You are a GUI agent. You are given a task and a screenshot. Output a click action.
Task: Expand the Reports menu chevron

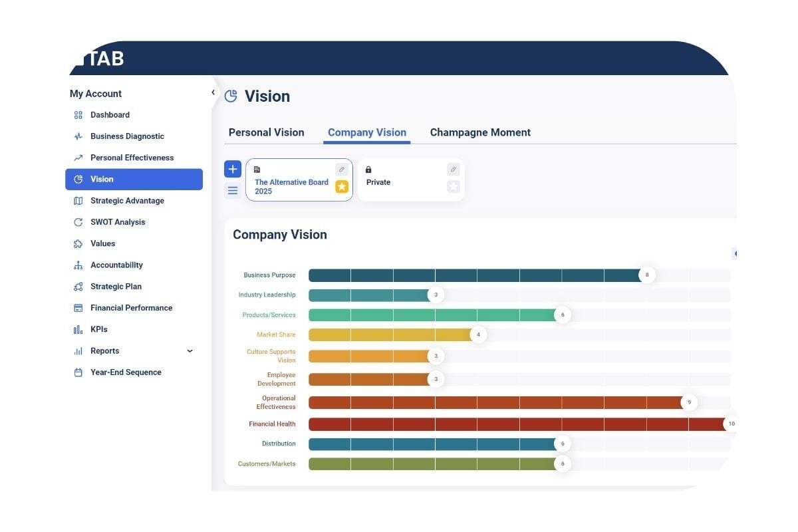click(190, 351)
